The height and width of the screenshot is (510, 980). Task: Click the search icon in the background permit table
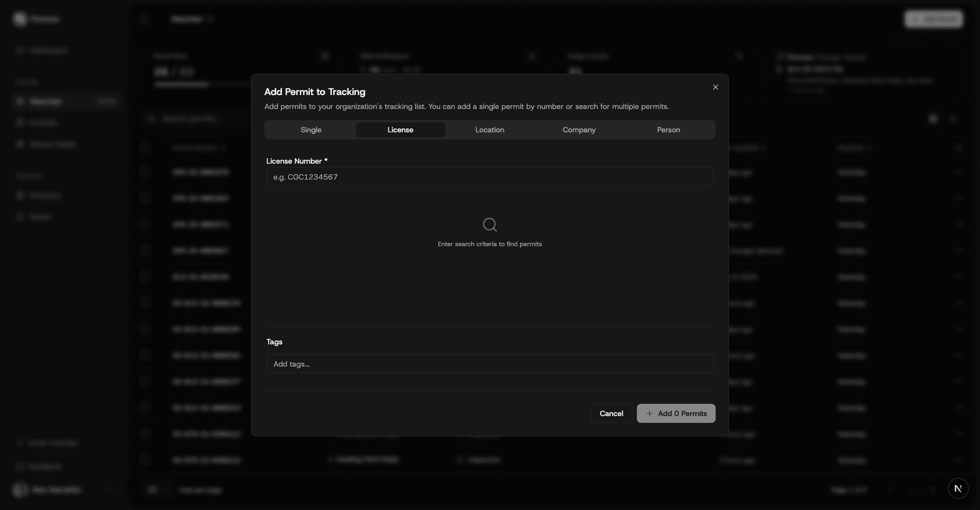coord(151,118)
